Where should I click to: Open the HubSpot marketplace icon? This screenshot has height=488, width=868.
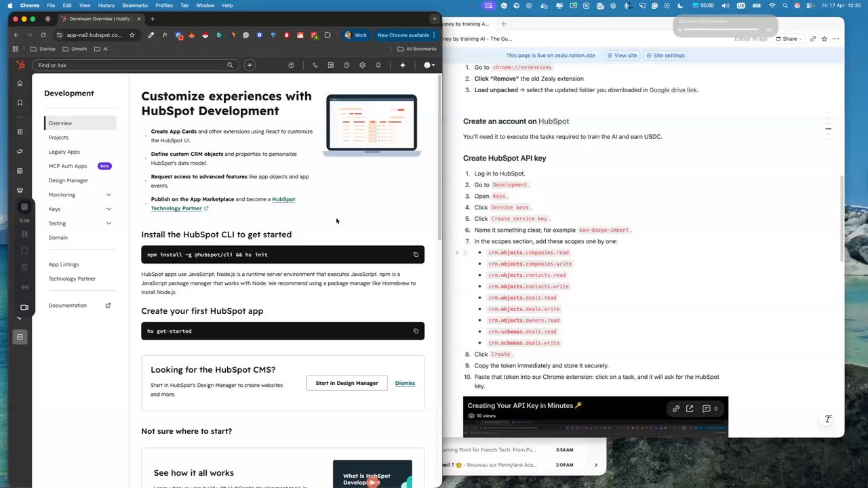click(330, 65)
